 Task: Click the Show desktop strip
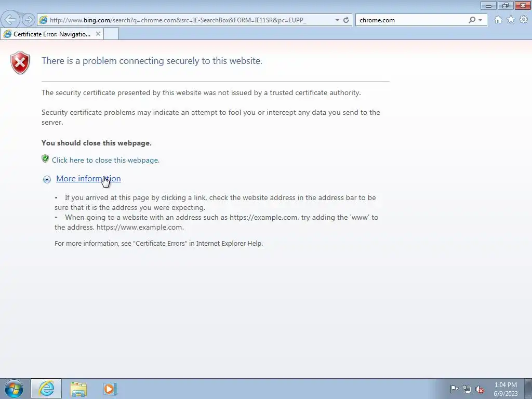528,389
